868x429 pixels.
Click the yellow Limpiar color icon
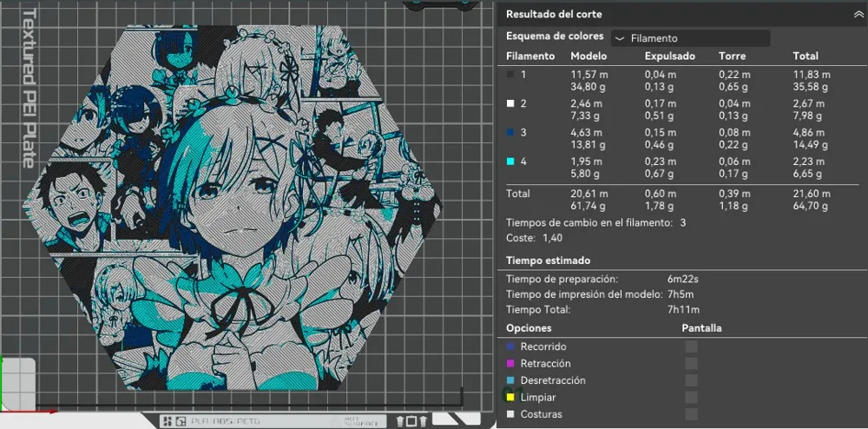pyautogui.click(x=510, y=398)
